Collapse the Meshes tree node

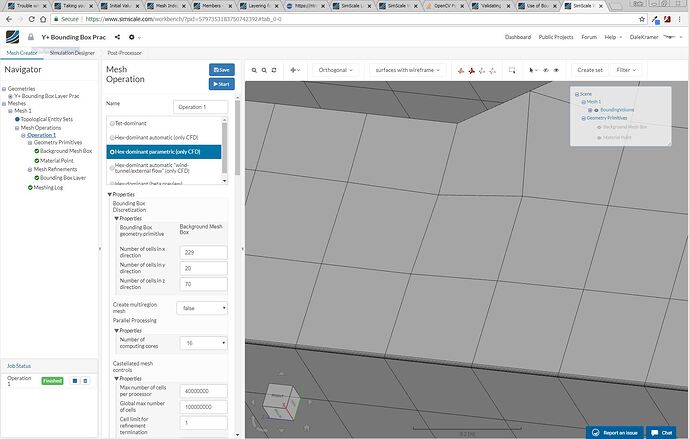pyautogui.click(x=4, y=103)
